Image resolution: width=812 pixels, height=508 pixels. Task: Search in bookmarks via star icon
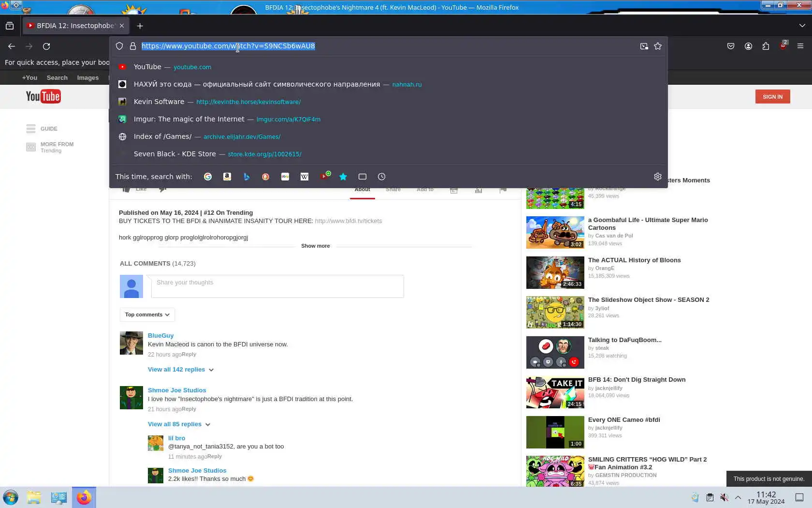click(343, 177)
